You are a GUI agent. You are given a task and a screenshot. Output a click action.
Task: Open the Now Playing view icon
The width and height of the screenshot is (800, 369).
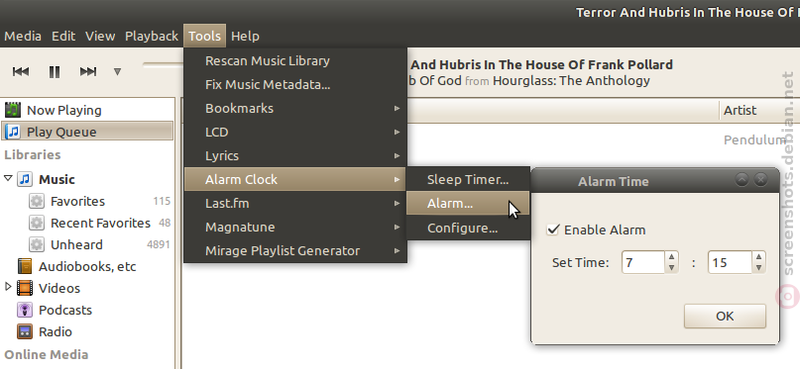[13, 110]
